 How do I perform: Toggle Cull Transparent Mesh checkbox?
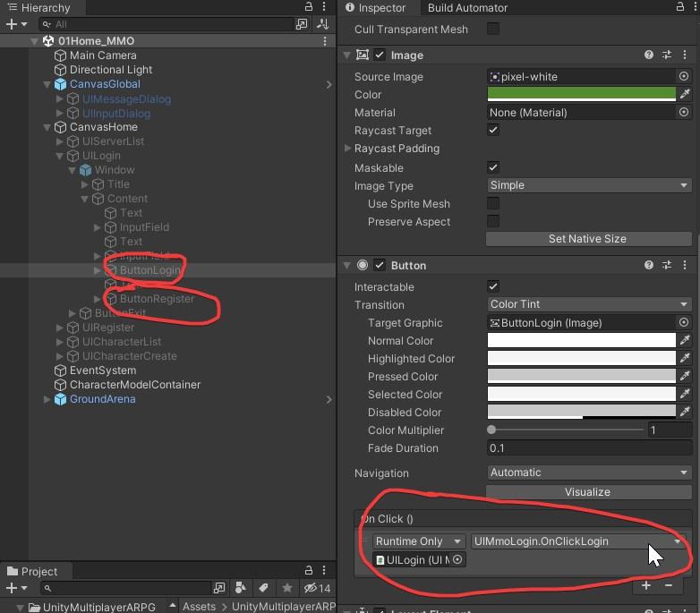[x=493, y=29]
